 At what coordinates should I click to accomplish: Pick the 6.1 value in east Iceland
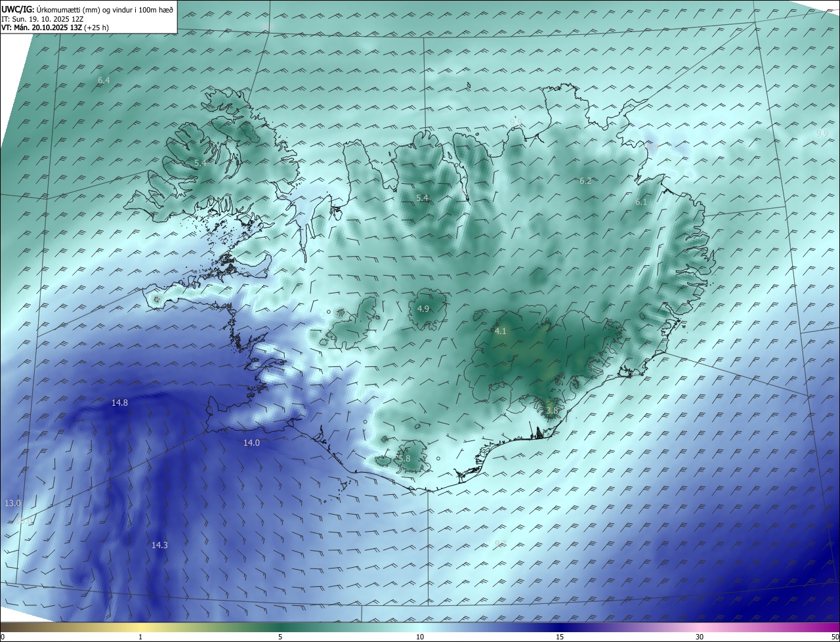pos(641,202)
